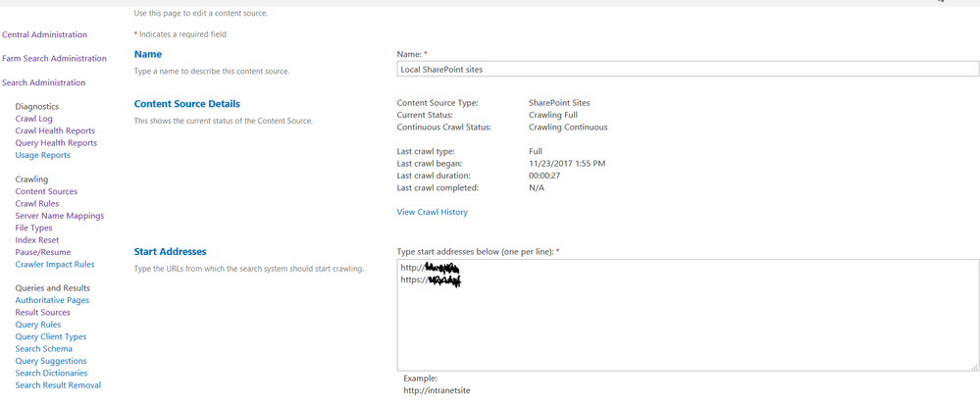
Task: Select the 'SharePoint Sites' type value
Action: (x=559, y=103)
